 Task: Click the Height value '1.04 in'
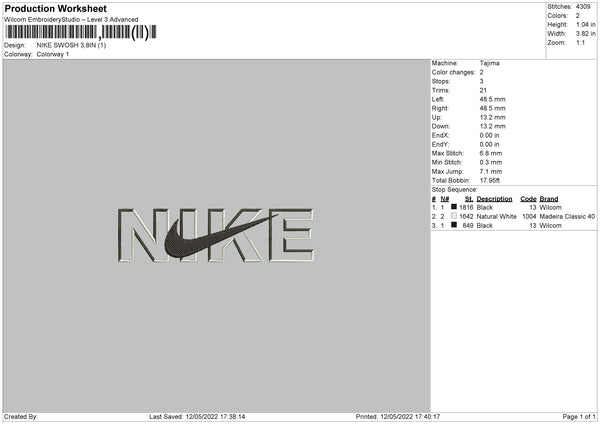pyautogui.click(x=585, y=24)
